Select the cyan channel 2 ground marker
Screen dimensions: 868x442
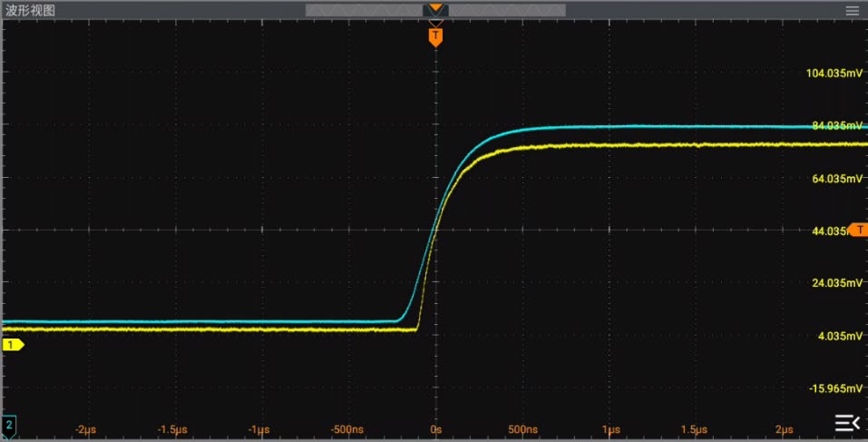tap(9, 427)
